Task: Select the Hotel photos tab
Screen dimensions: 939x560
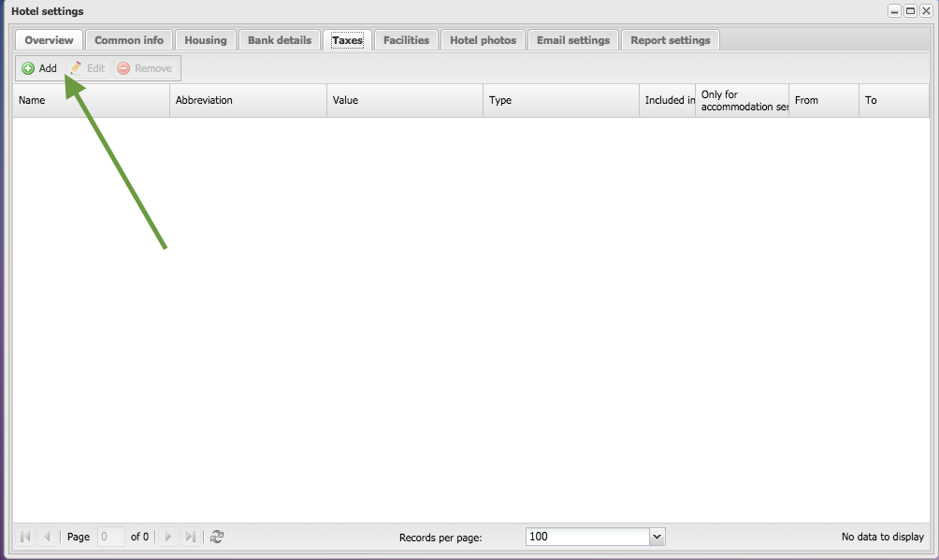Action: (483, 39)
